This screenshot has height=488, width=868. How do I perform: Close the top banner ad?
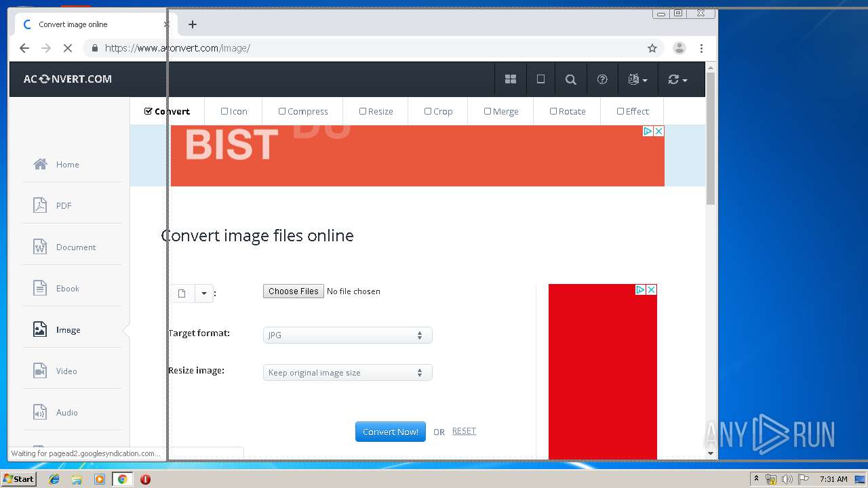658,131
